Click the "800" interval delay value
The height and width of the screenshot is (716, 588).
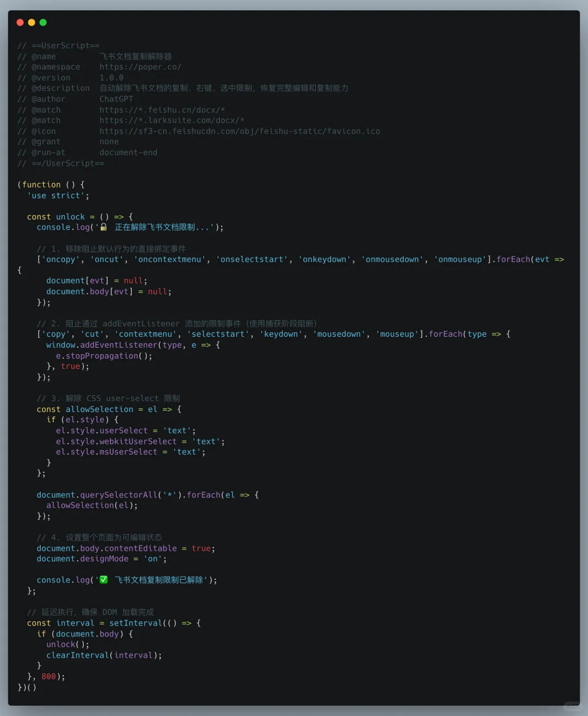coord(48,676)
